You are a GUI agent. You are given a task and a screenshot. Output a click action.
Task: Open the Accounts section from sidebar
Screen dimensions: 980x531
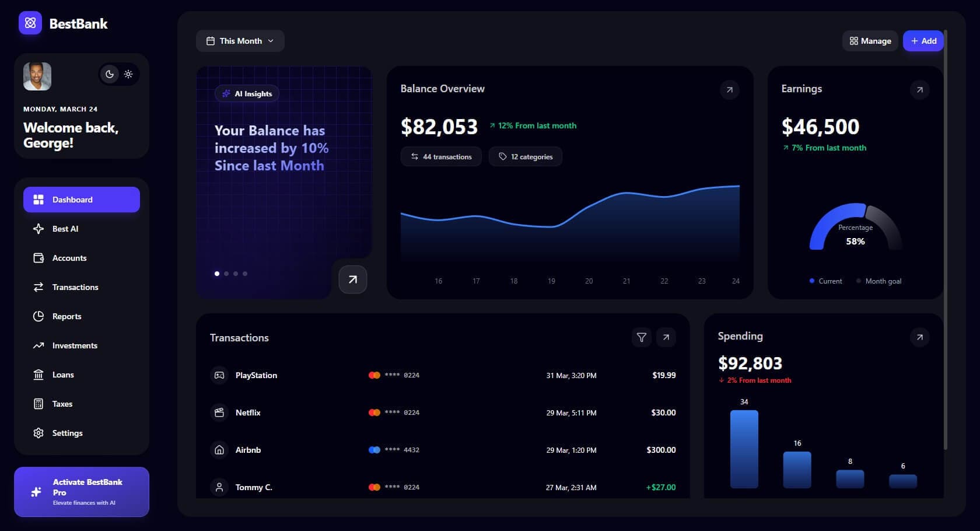(x=69, y=258)
